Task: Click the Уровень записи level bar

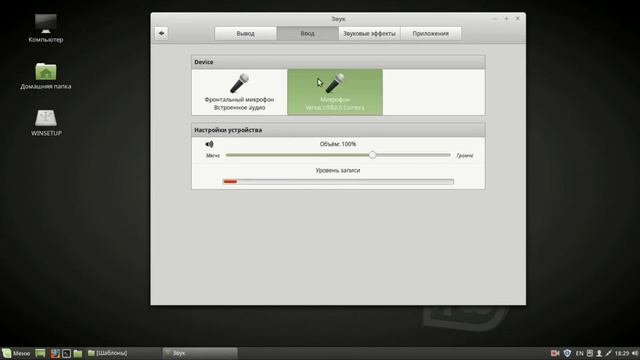Action: point(338,182)
